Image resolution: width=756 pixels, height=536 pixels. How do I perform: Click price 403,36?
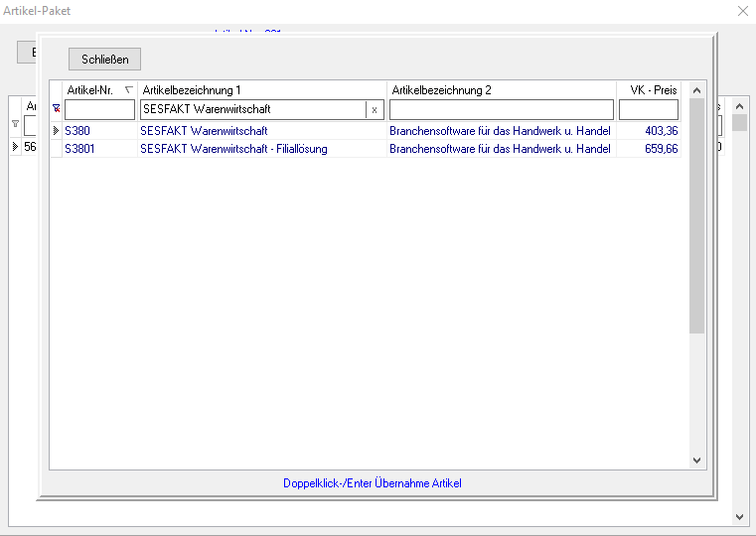[x=662, y=131]
